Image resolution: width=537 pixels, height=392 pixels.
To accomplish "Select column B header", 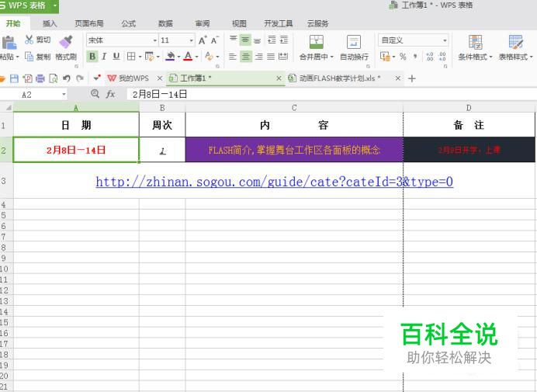I will (x=162, y=108).
